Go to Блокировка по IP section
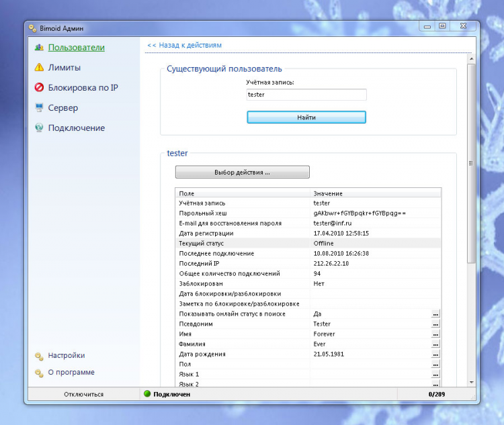Screen dimensions: 504x425 (x=83, y=88)
